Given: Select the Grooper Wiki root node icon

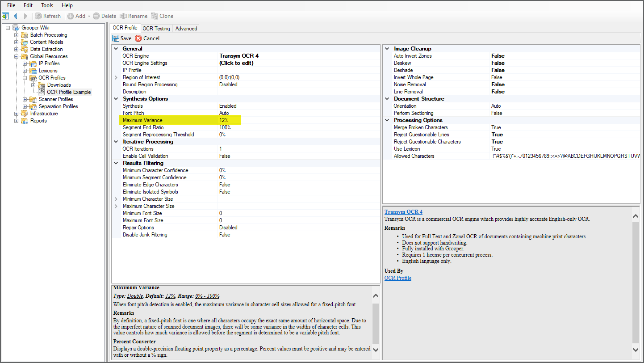Looking at the screenshot, I should pyautogui.click(x=16, y=28).
